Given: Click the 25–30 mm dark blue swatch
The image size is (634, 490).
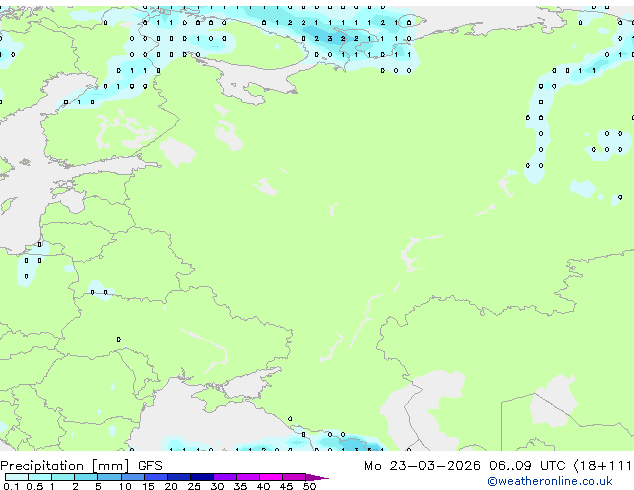Looking at the screenshot, I should coord(202,477).
